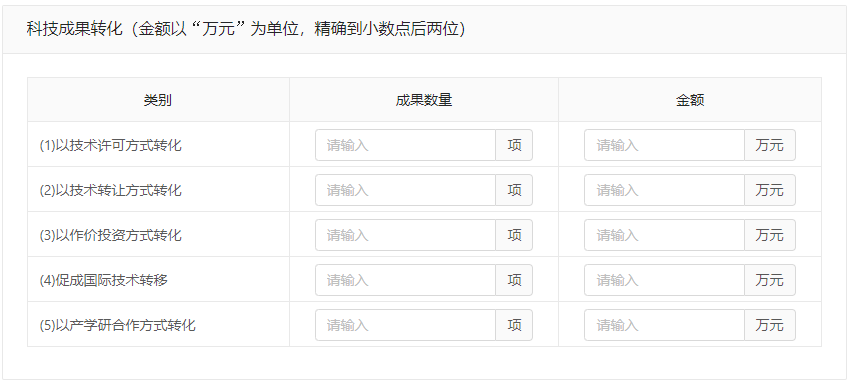This screenshot has height=383, width=849.
Task: Focus the 成果数量 input for 以技术转让方式转化
Action: [x=406, y=190]
